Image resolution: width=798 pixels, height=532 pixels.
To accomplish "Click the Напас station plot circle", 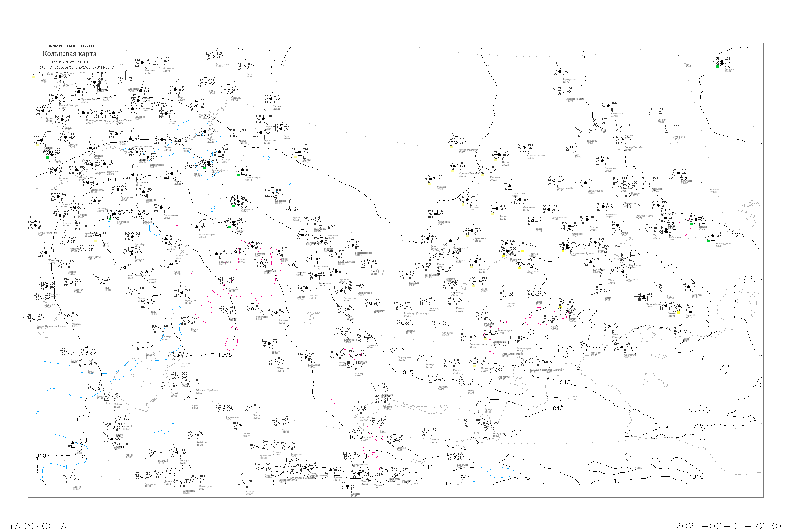I will [x=500, y=155].
